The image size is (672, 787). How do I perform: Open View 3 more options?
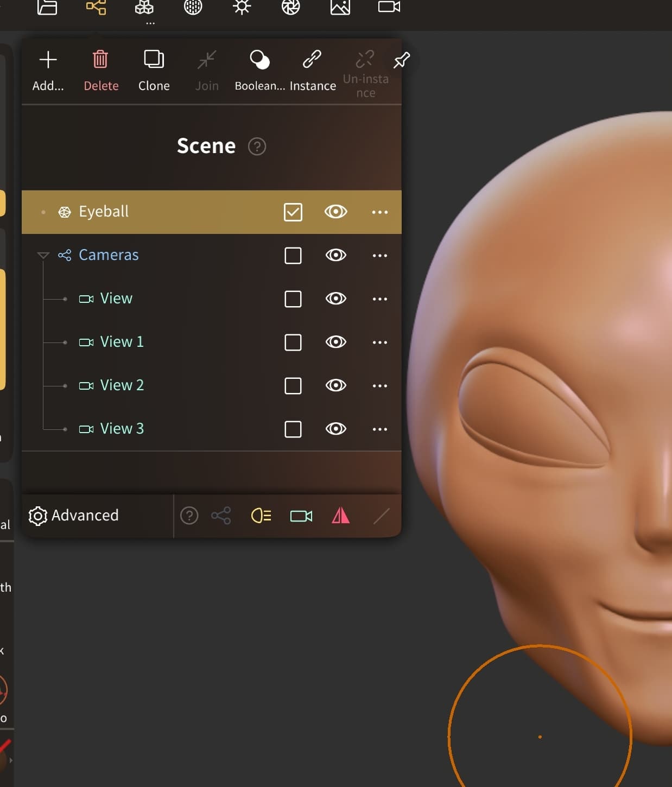[x=380, y=429]
